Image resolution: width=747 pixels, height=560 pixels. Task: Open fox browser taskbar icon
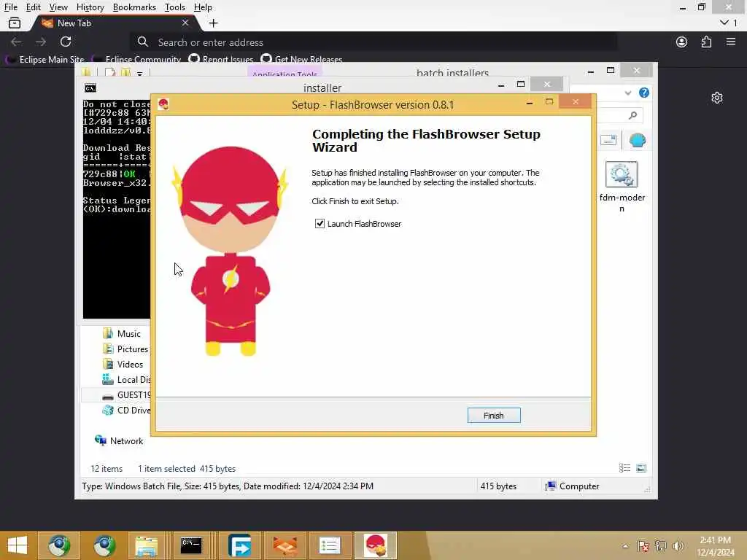[285, 545]
